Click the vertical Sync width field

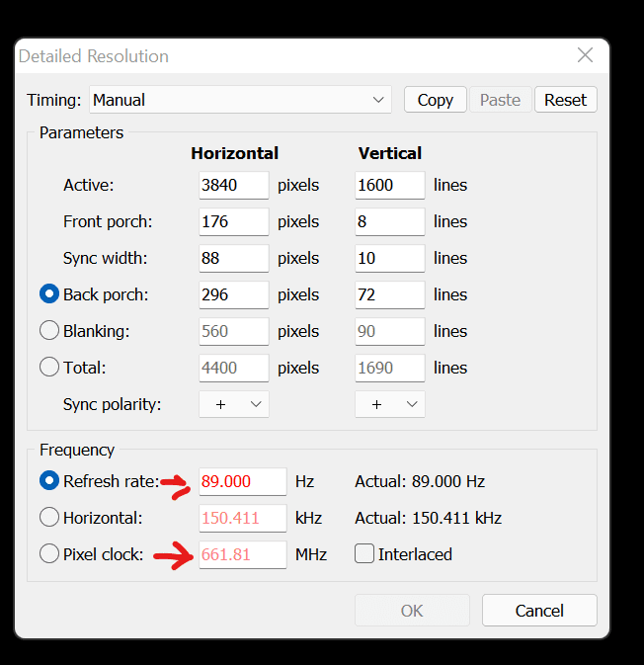point(390,258)
